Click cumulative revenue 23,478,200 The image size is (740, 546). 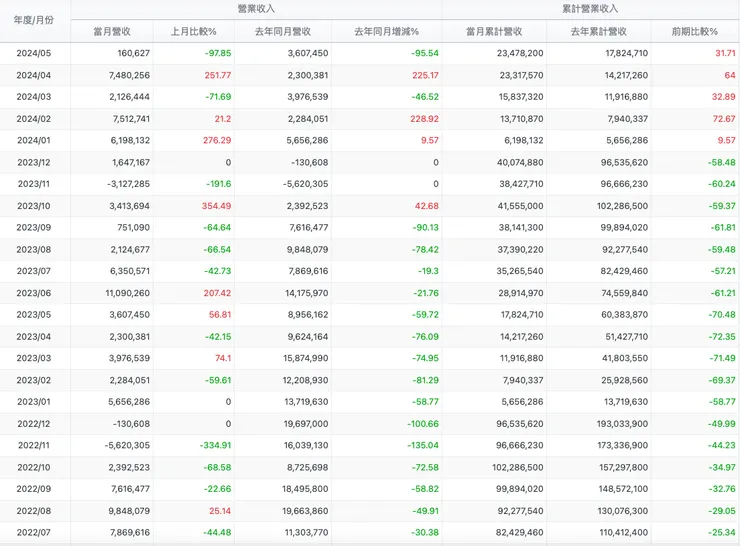[520, 53]
